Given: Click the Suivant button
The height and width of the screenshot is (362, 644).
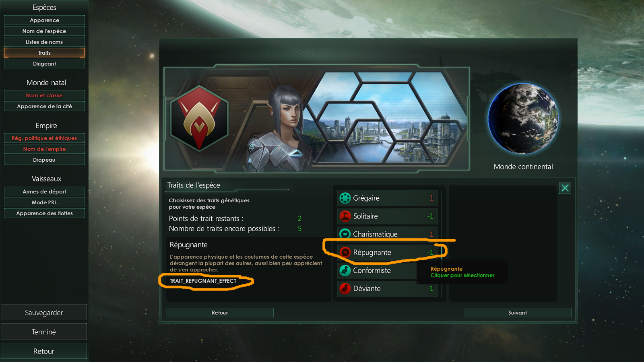Looking at the screenshot, I should click(518, 313).
